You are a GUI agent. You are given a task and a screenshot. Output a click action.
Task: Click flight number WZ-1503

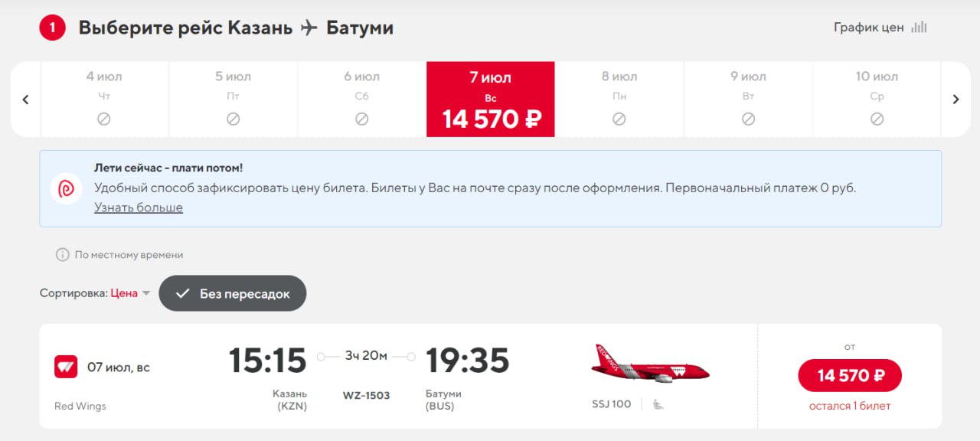pos(366,396)
